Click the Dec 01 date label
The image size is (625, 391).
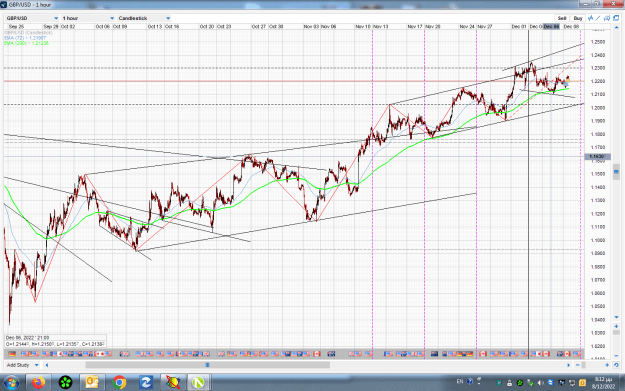pos(519,26)
